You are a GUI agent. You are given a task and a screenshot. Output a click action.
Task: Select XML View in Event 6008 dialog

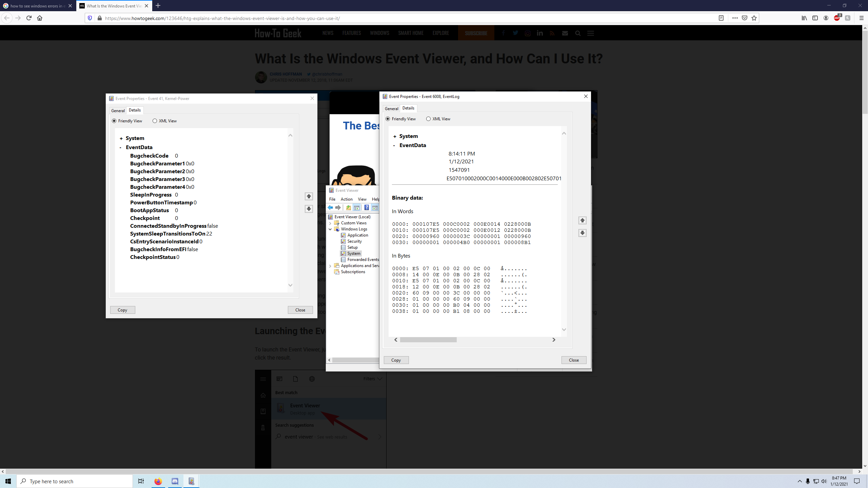click(438, 119)
